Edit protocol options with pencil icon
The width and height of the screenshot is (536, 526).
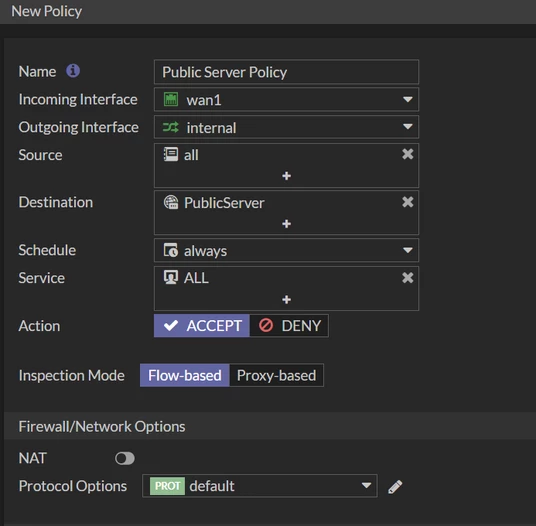pos(395,487)
